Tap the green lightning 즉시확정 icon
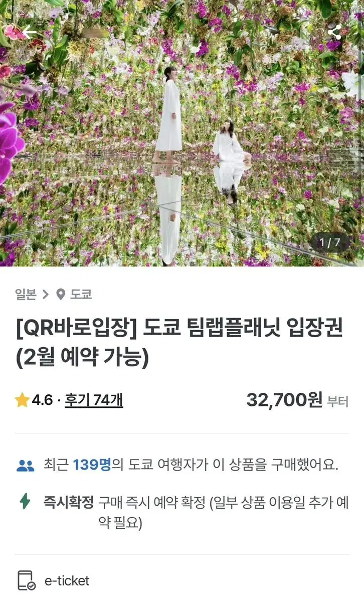 (25, 501)
